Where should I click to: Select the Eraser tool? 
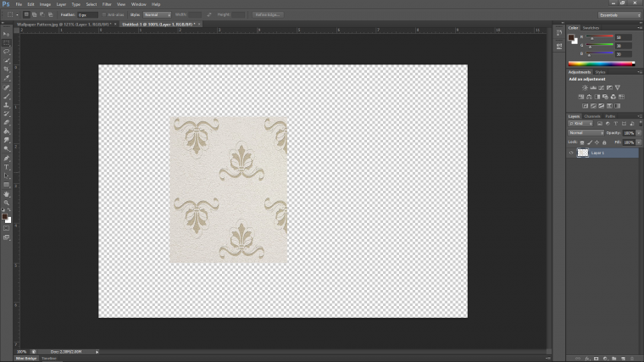(x=6, y=122)
